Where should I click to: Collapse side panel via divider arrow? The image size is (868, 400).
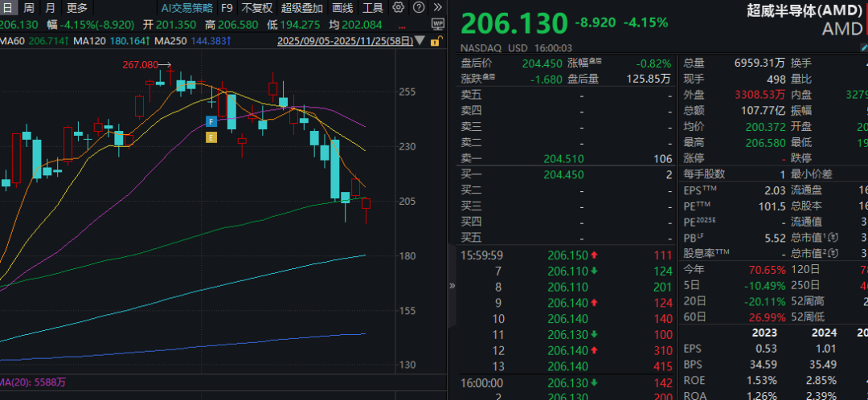[452, 285]
